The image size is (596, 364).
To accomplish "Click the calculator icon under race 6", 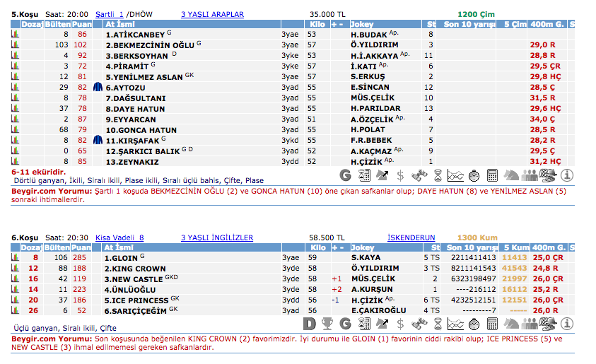I will coord(493,324).
